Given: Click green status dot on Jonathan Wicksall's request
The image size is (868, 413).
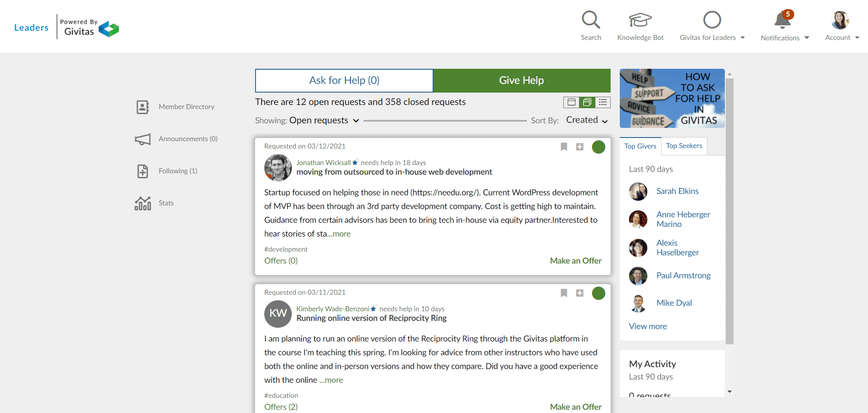Looking at the screenshot, I should pos(599,147).
